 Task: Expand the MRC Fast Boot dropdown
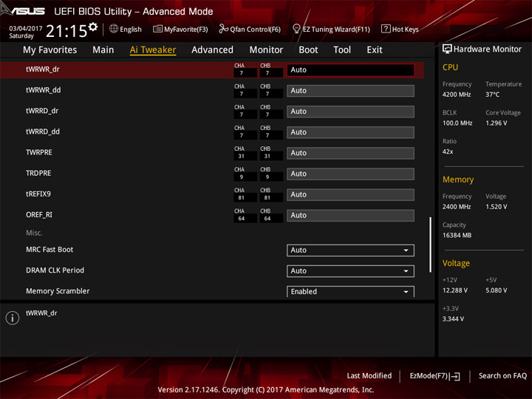[350, 250]
